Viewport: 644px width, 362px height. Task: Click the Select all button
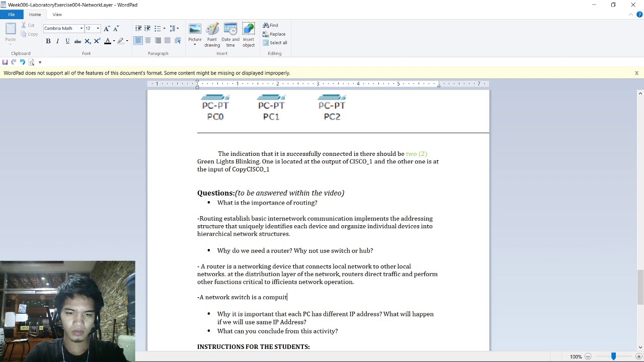(275, 43)
